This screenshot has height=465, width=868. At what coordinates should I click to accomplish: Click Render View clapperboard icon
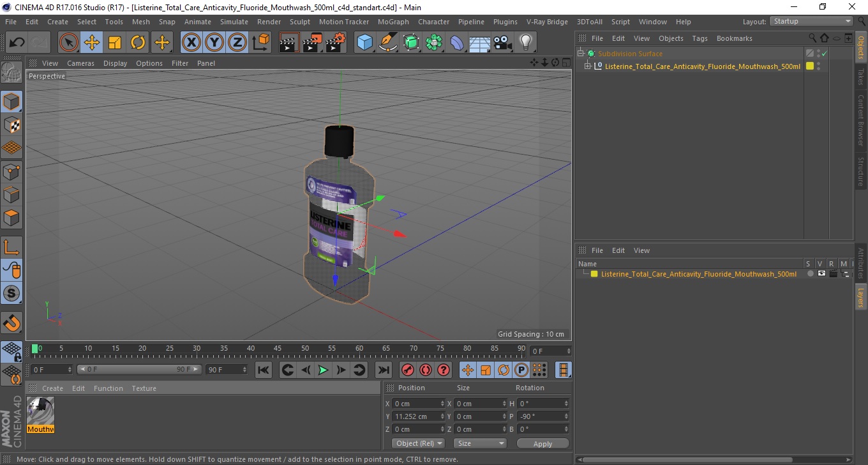coord(289,43)
